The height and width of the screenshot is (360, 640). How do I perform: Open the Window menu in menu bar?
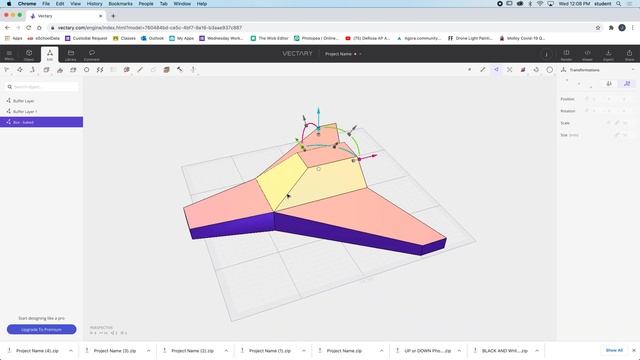point(182,4)
